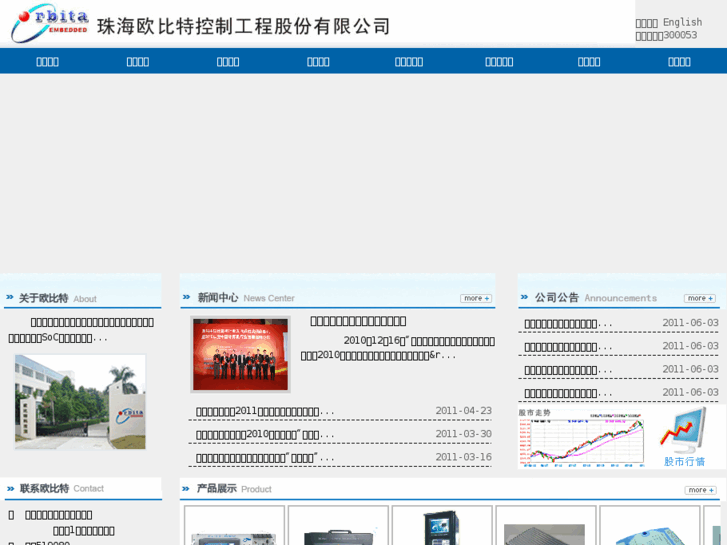
Task: Select the last item in blue navigation bar
Action: 679,61
